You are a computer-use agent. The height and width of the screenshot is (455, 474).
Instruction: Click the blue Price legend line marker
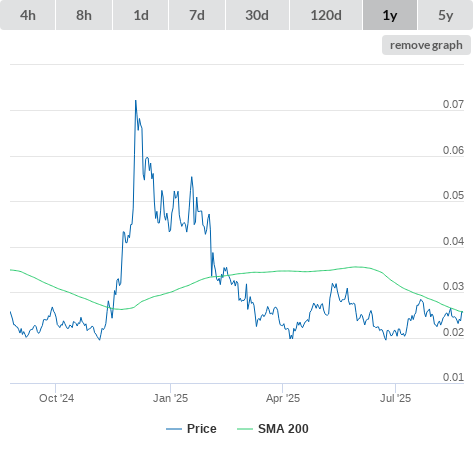point(174,429)
